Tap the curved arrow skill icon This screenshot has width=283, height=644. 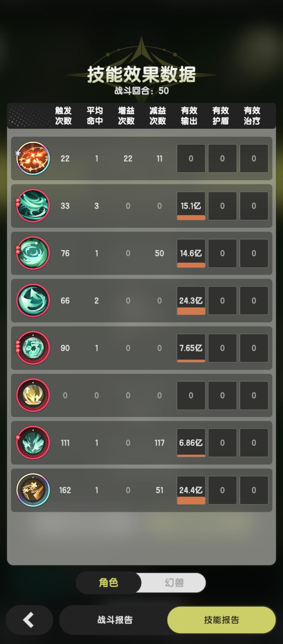click(33, 301)
